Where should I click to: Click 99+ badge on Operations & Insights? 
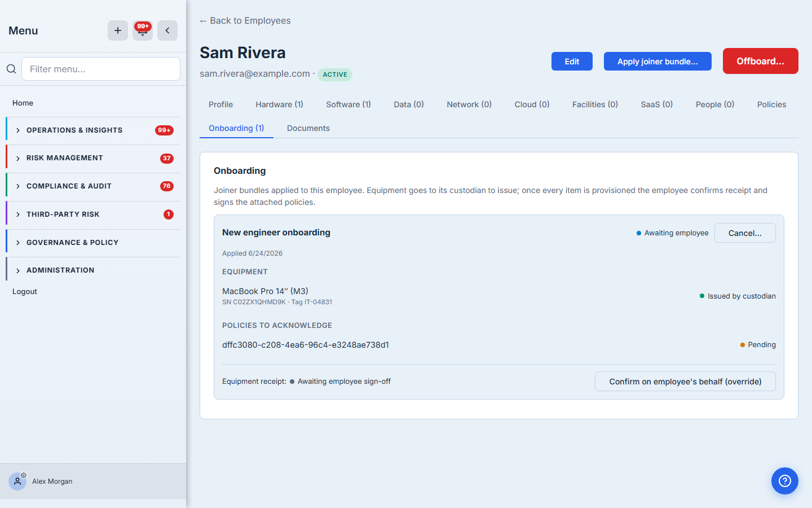(x=164, y=130)
